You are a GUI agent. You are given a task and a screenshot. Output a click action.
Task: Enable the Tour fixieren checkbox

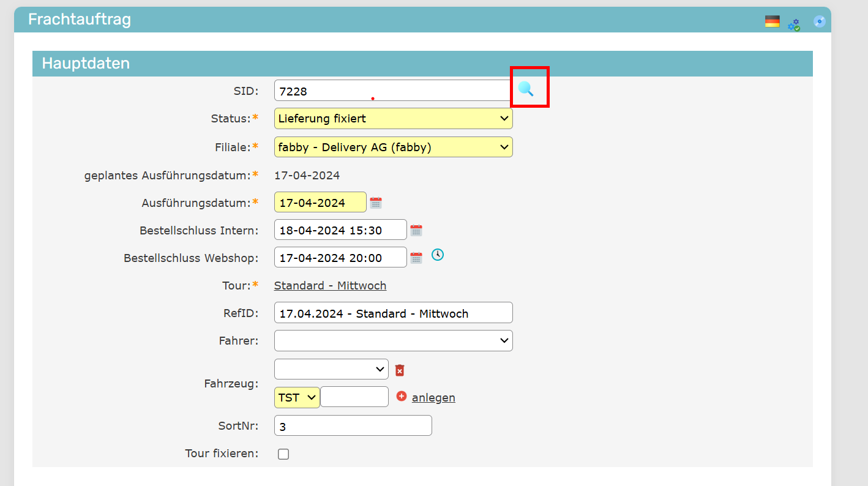(x=283, y=454)
